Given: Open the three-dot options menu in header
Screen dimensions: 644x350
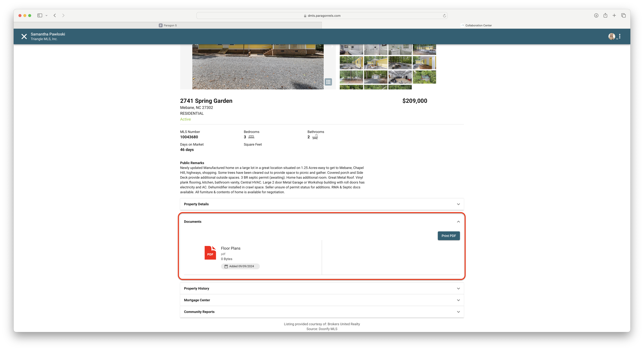Looking at the screenshot, I should point(620,36).
